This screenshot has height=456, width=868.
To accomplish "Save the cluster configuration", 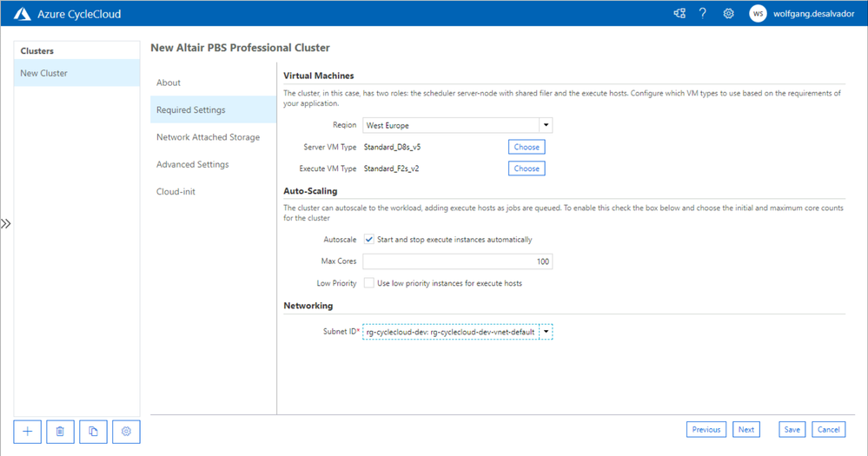I will 792,429.
